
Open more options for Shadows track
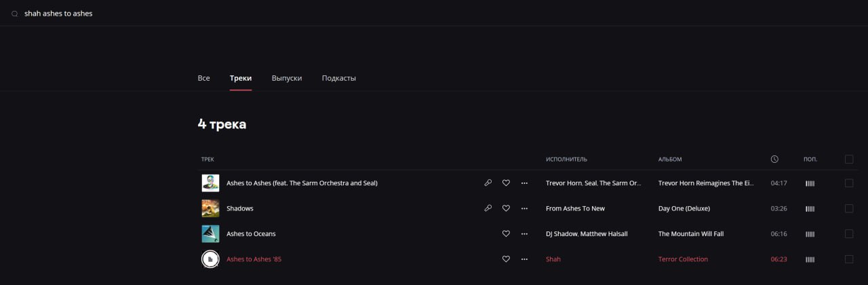point(524,208)
